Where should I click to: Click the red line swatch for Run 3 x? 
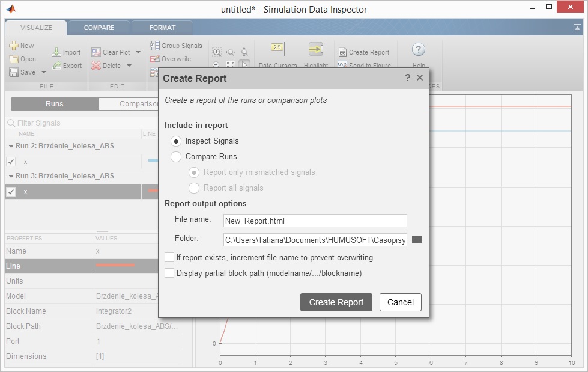click(153, 191)
